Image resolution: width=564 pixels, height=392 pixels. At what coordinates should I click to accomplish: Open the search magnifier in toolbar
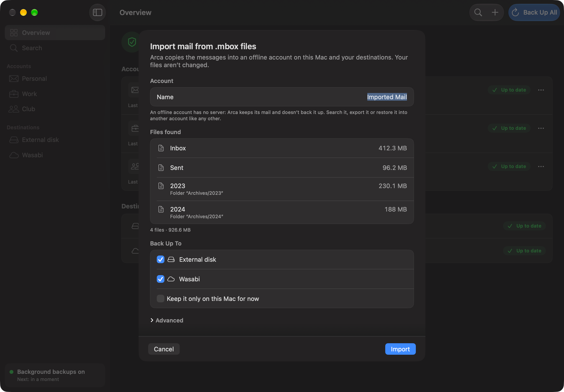pos(478,12)
